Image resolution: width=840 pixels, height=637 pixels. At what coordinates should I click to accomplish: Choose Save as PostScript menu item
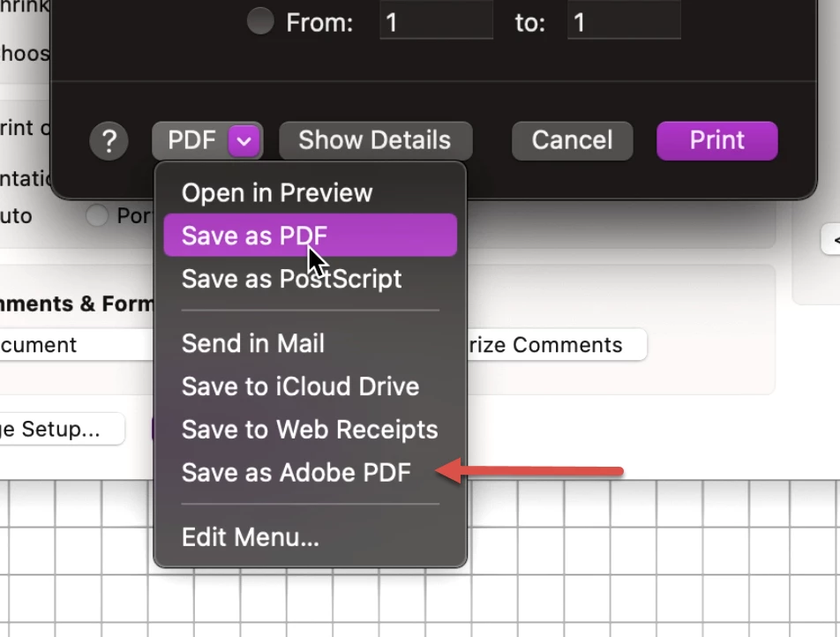pyautogui.click(x=311, y=279)
